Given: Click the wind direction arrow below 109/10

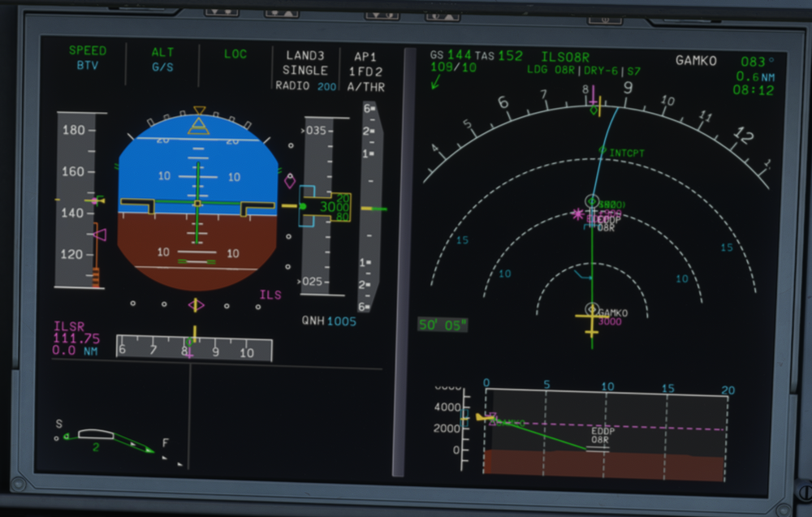Looking at the screenshot, I should (x=436, y=81).
